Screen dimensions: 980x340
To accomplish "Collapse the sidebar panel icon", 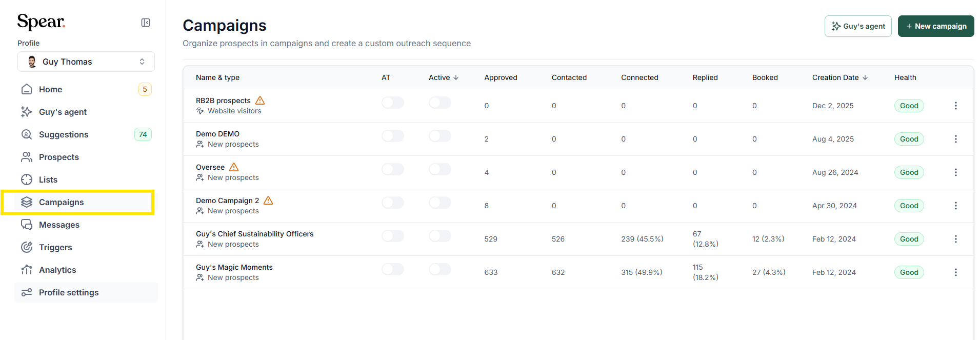I will [x=146, y=23].
